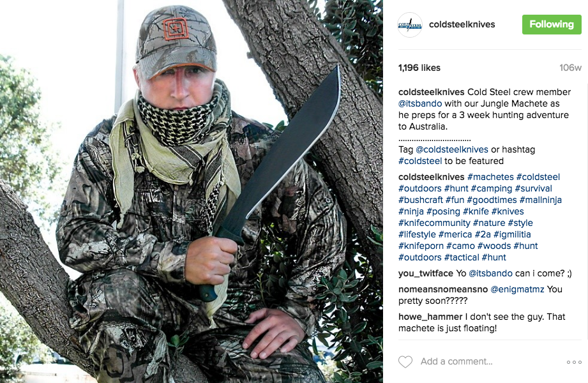The width and height of the screenshot is (588, 383).
Task: Open the three-dot more options menu
Action: 574,362
